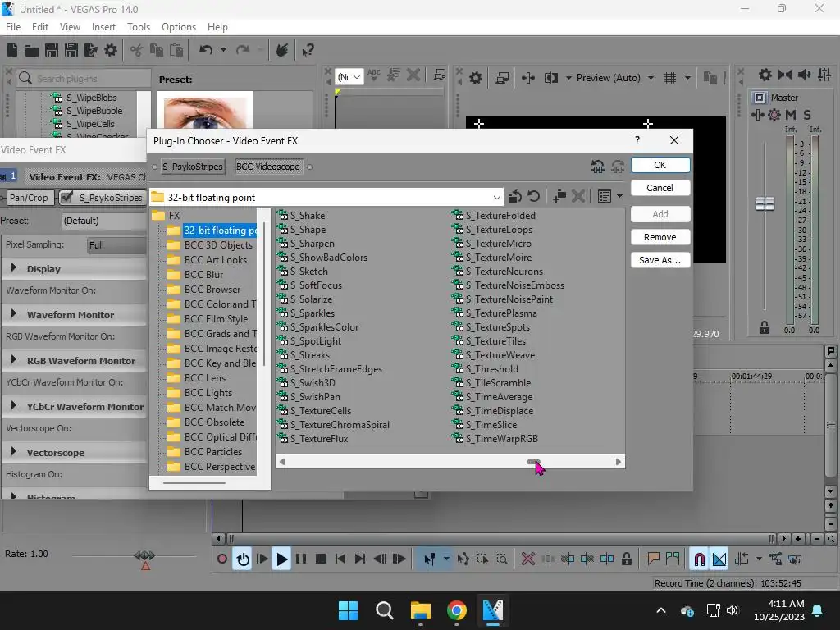Click the Refresh icon in Plug-In Chooser
840x630 pixels.
[533, 197]
